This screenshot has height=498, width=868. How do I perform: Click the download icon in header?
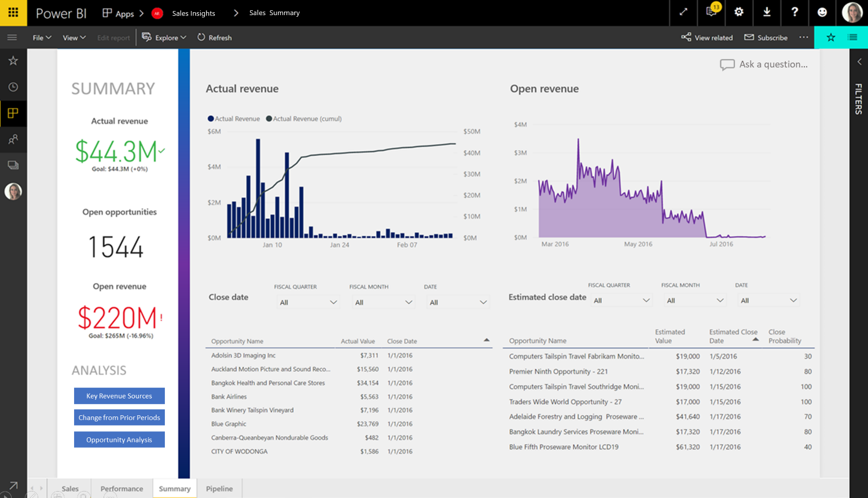point(767,12)
